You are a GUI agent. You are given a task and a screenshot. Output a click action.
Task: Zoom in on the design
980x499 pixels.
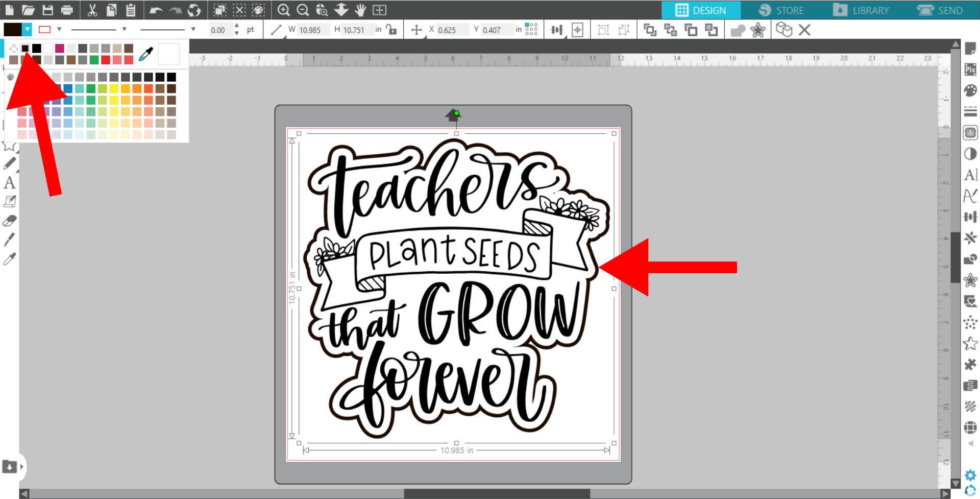(284, 9)
